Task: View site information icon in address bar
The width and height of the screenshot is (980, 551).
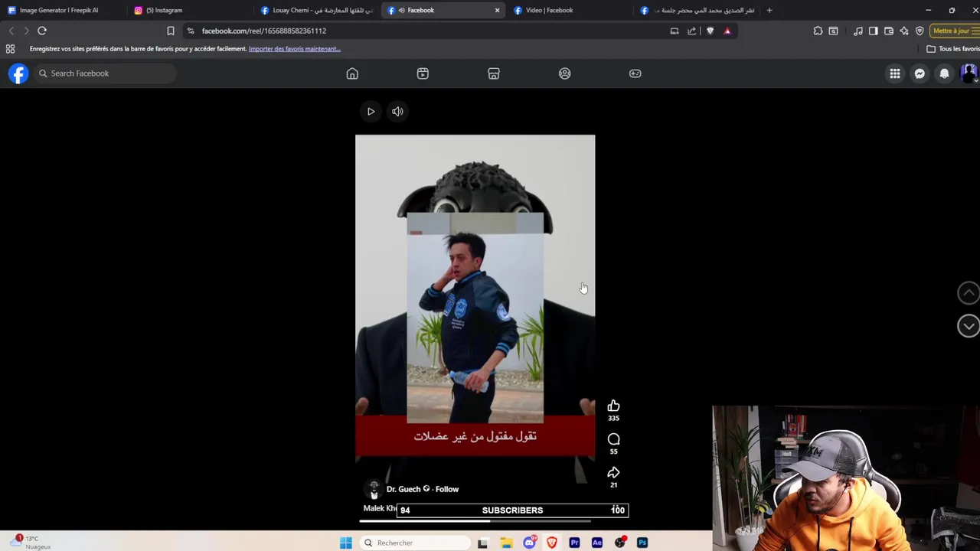Action: click(191, 31)
